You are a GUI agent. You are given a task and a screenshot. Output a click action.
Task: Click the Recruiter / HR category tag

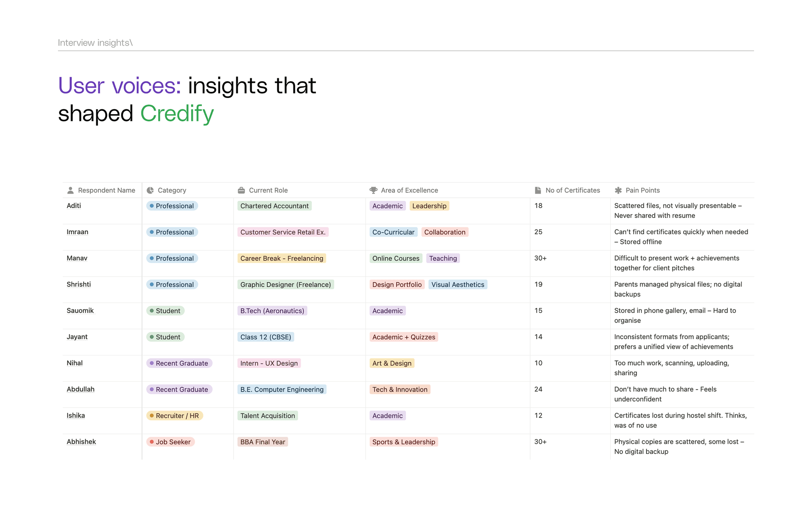pos(175,416)
